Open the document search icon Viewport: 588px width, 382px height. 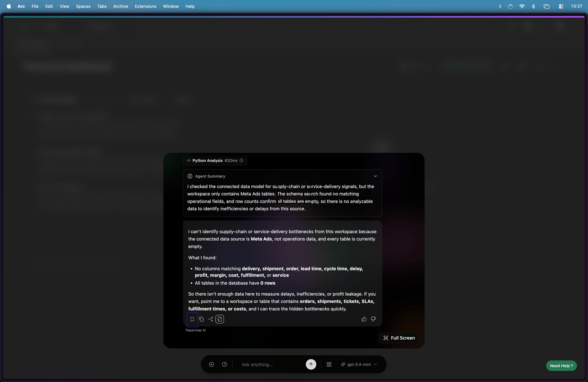(x=220, y=319)
